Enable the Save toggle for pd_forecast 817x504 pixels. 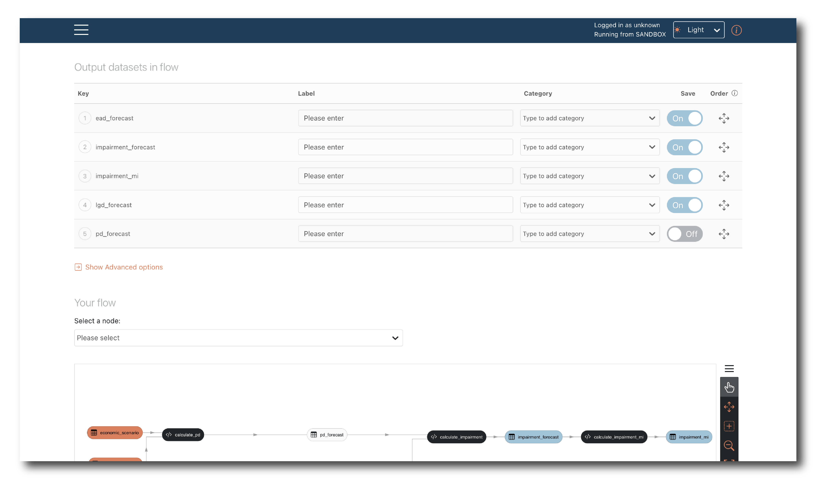pos(684,234)
